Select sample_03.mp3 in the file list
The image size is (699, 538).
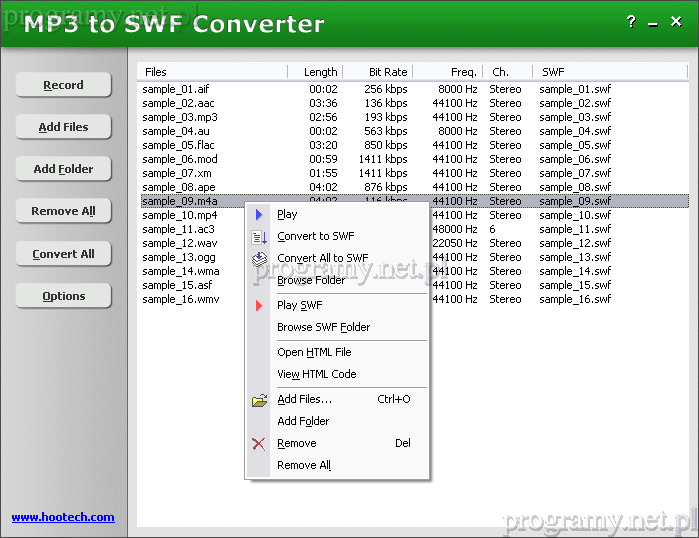click(180, 117)
